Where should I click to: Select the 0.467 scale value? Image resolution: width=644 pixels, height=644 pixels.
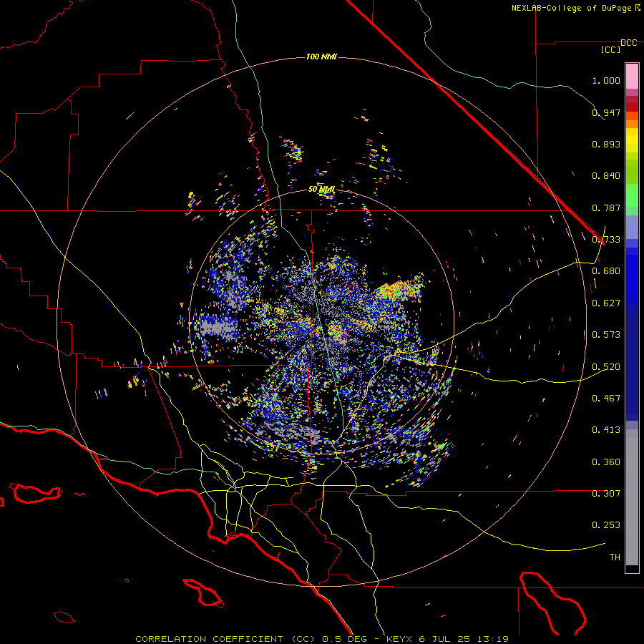606,399
